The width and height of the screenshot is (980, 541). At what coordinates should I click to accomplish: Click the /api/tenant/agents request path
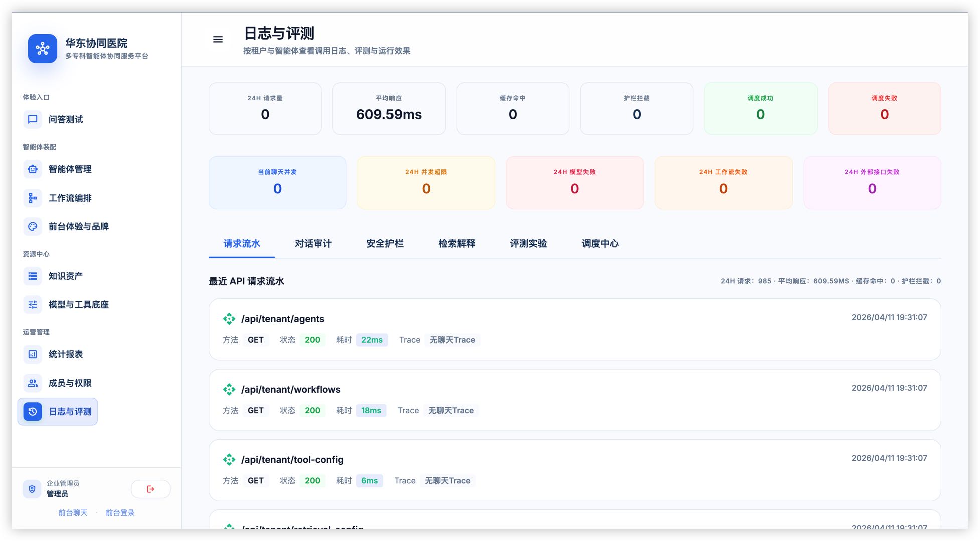click(283, 319)
